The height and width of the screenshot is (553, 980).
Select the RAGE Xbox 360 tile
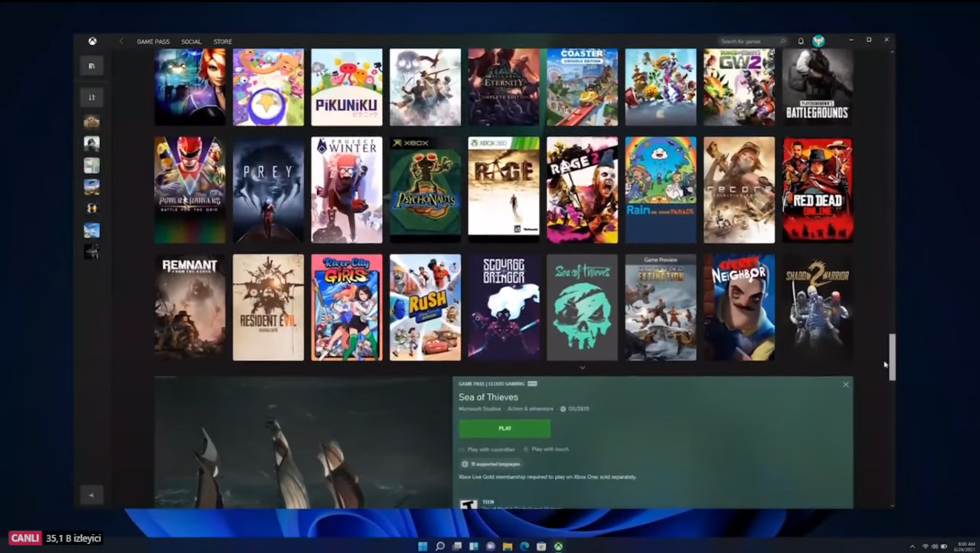(x=504, y=190)
